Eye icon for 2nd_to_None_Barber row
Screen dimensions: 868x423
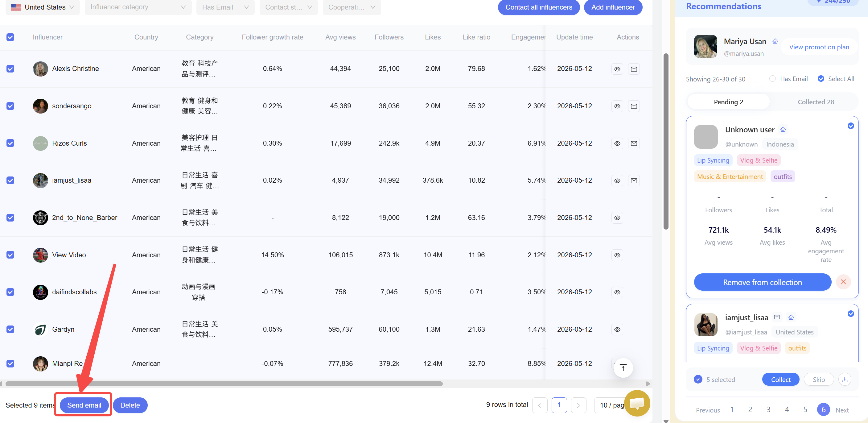tap(617, 218)
